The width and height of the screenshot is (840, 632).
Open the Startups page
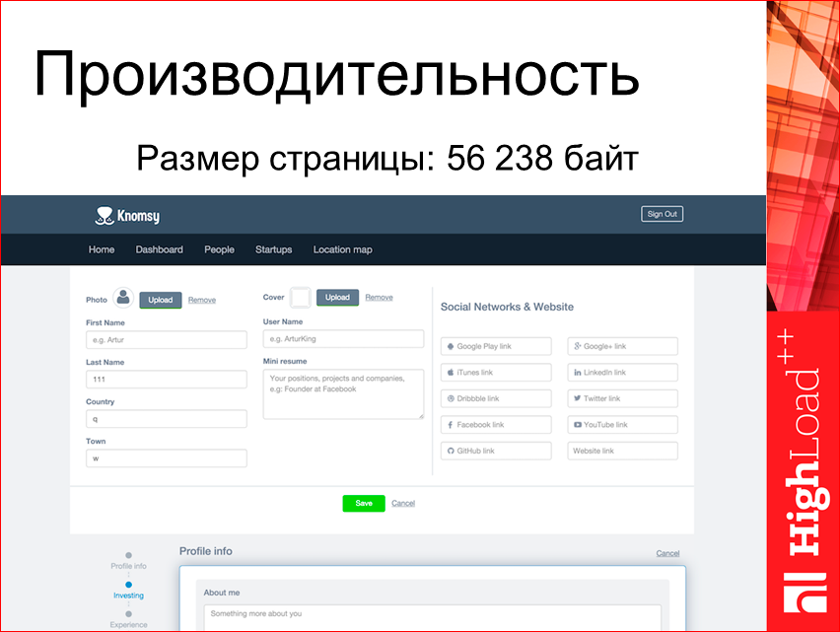click(273, 249)
